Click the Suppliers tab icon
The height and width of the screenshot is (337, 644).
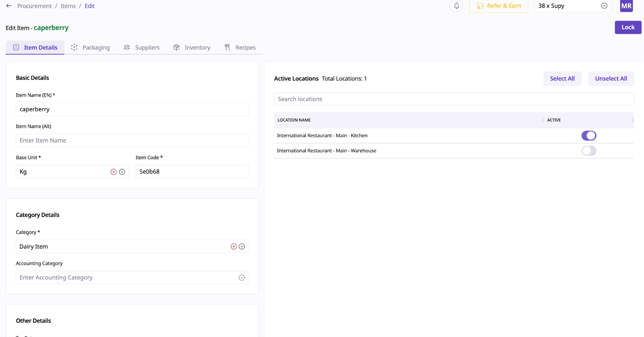(127, 47)
